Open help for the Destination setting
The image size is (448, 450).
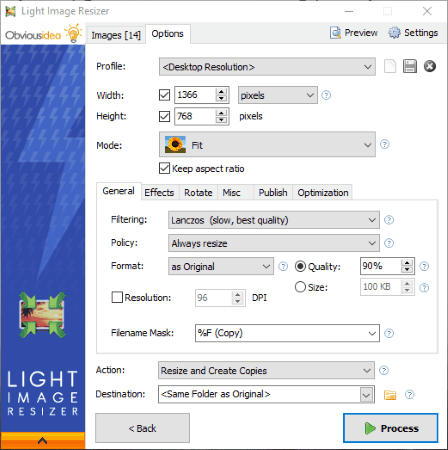click(x=409, y=395)
